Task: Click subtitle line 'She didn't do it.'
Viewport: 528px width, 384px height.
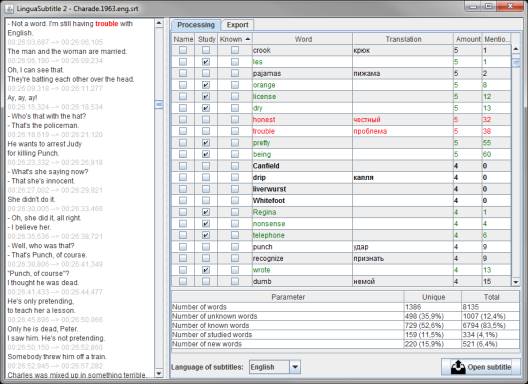Action: coord(31,199)
